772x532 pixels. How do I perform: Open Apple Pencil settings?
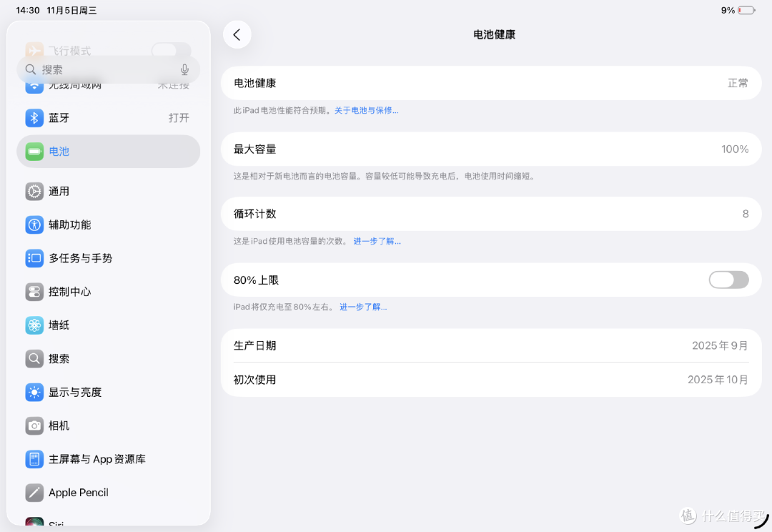tap(109, 493)
